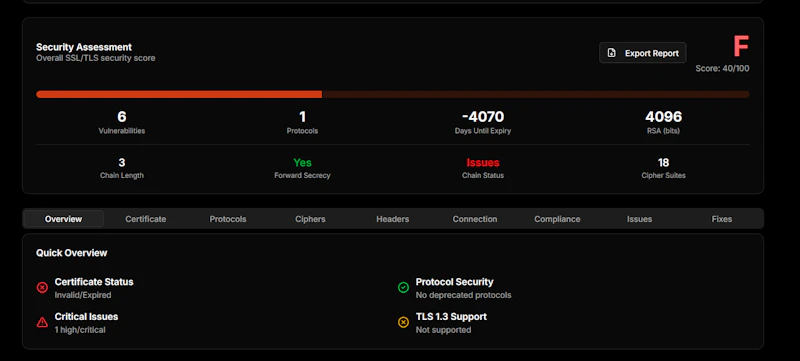Click the 4096 RSA value

click(x=663, y=117)
